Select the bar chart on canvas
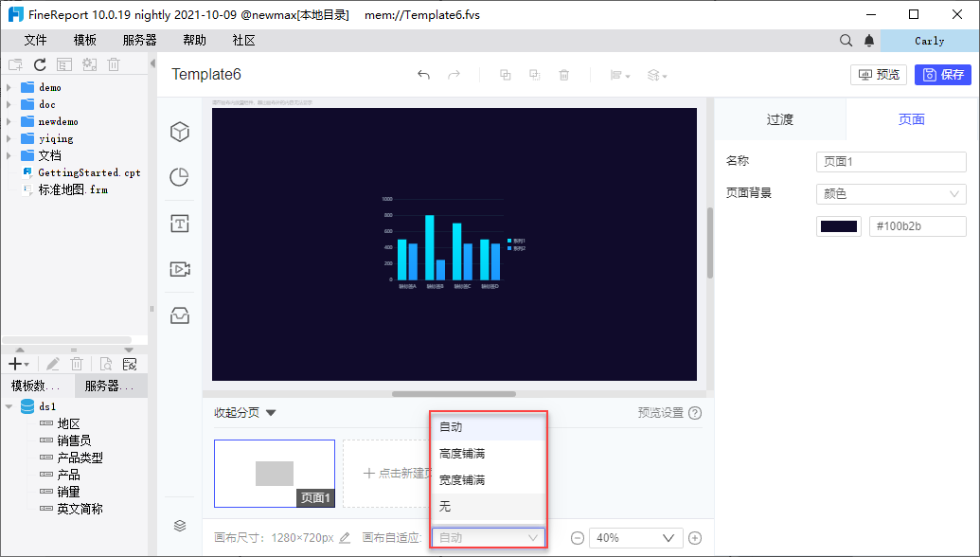 click(454, 243)
